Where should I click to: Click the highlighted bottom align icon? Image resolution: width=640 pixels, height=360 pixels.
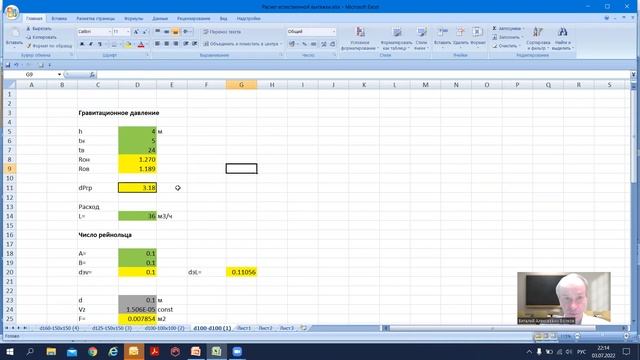(176, 31)
